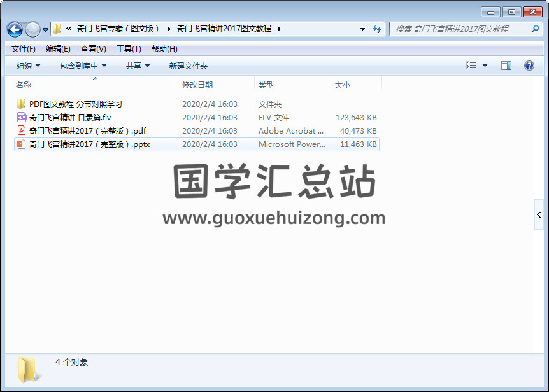The height and width of the screenshot is (392, 549).
Task: Sort by 修改日期 column header
Action: pyautogui.click(x=197, y=85)
